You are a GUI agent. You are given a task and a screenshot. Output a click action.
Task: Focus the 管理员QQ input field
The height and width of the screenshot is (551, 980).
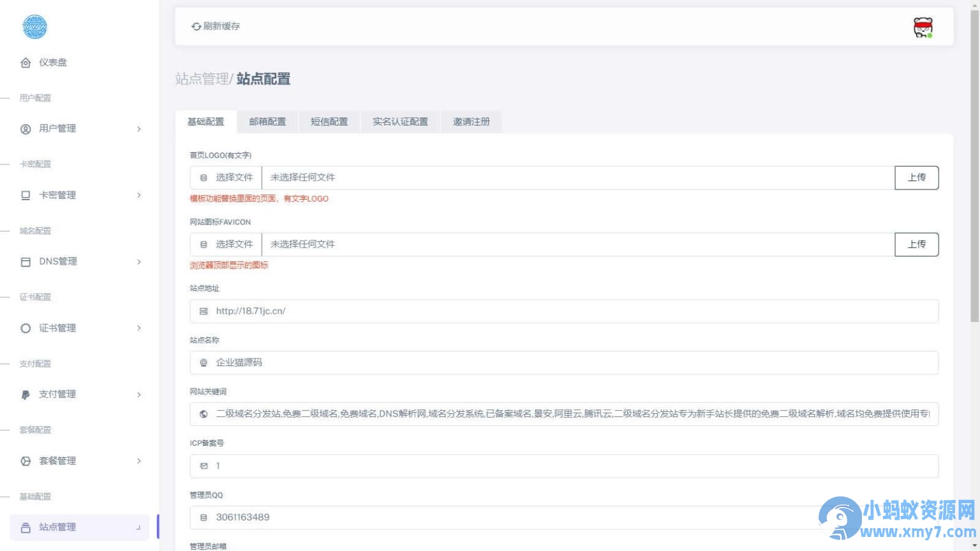coord(564,518)
